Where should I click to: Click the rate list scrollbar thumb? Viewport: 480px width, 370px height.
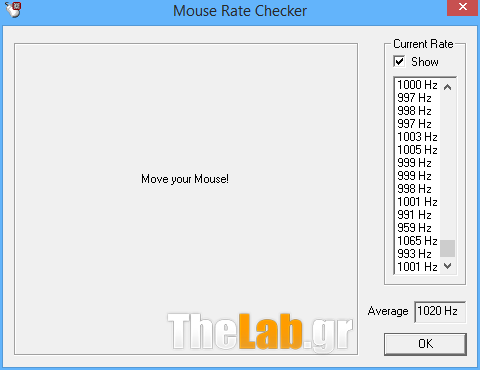pyautogui.click(x=448, y=248)
